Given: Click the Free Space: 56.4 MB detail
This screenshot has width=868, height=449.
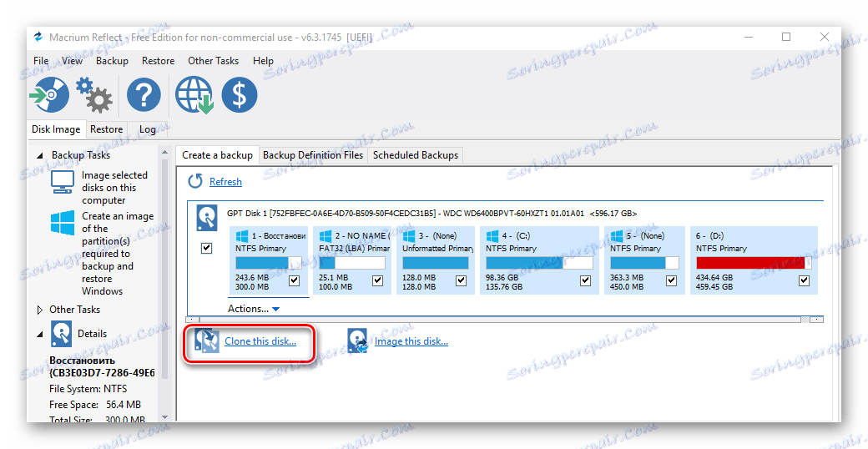Looking at the screenshot, I should coord(95,405).
